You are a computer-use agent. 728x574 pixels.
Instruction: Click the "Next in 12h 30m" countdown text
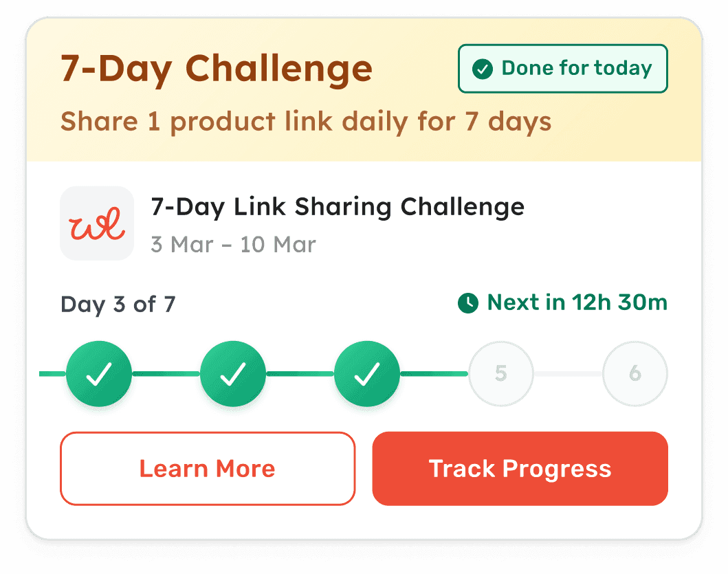pos(577,302)
